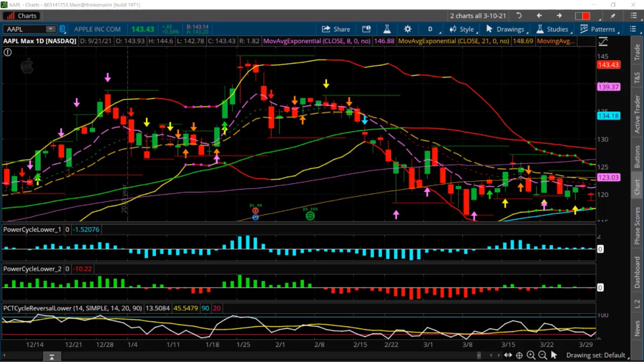The image size is (644, 362).
Task: Click the previous (left arrow) icon
Action: (x=539, y=16)
